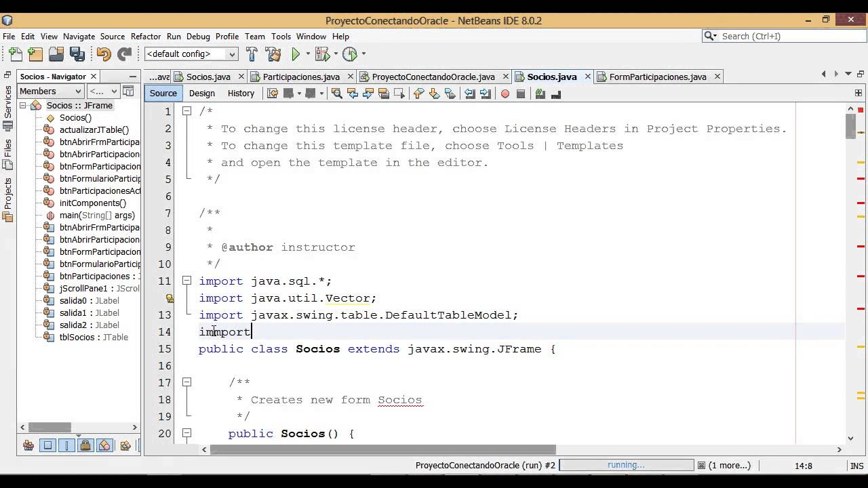Click the Redo arrow icon

124,54
